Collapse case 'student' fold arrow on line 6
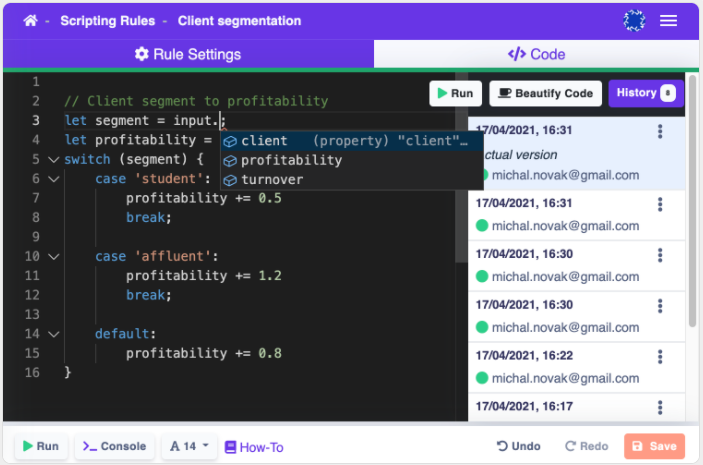 point(53,179)
